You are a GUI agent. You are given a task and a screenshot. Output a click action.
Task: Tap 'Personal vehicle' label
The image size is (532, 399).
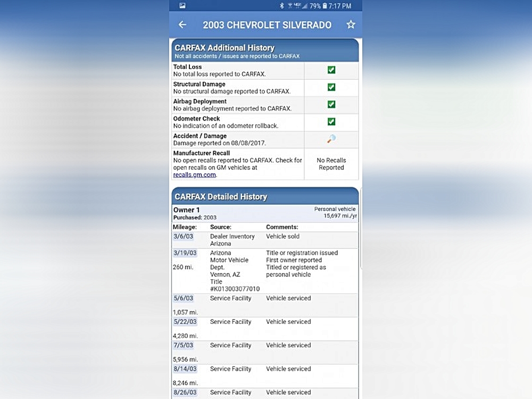(335, 209)
